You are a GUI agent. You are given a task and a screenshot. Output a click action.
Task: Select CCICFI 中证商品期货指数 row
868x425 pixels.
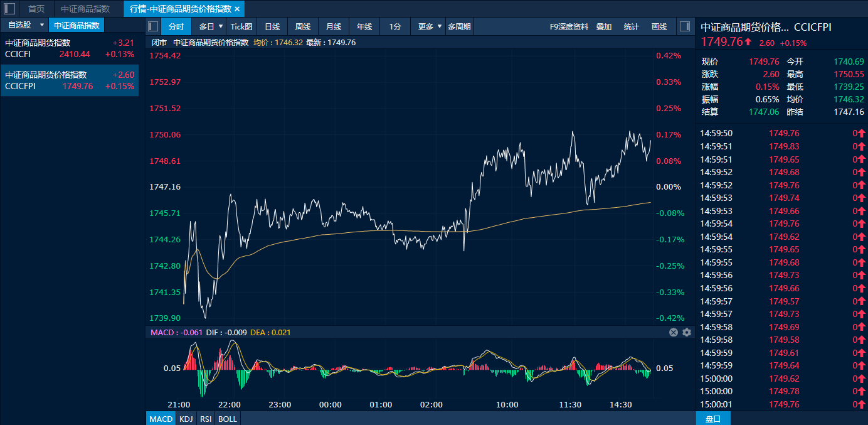(69, 48)
